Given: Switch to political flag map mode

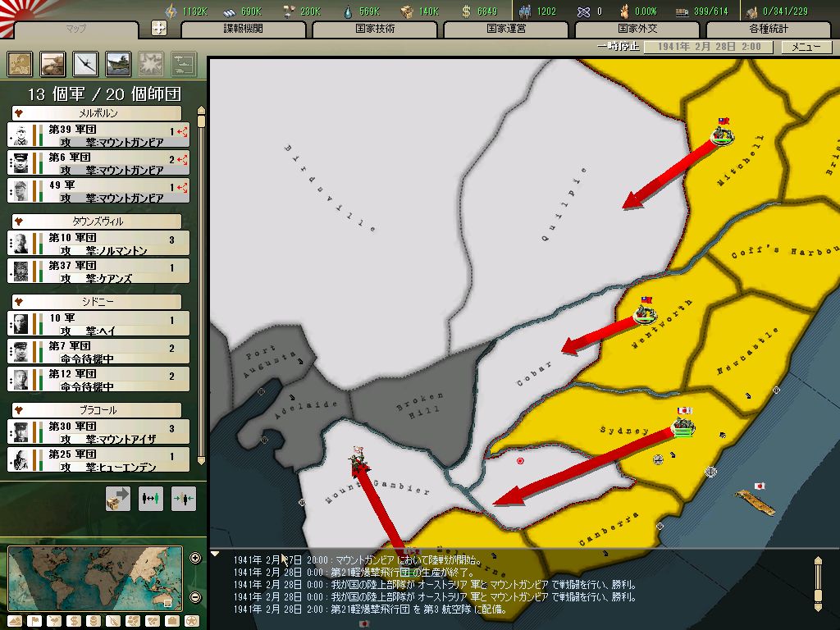Looking at the screenshot, I should (x=34, y=622).
